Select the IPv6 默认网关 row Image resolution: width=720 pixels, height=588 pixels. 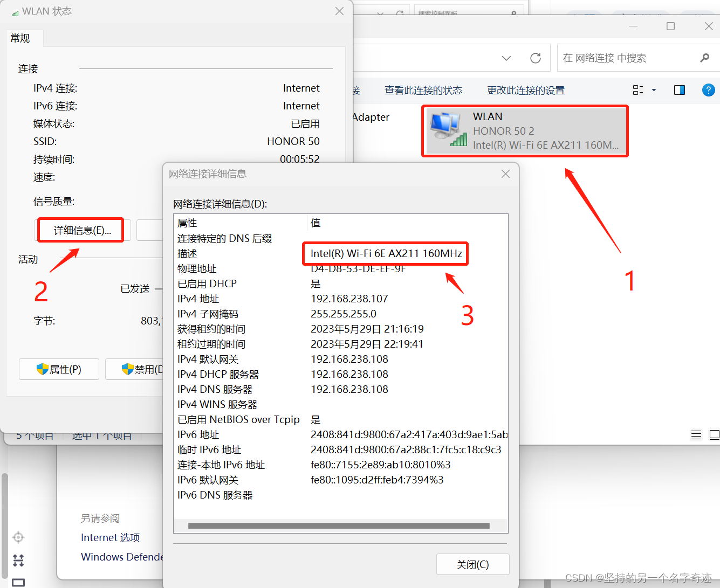(x=341, y=480)
